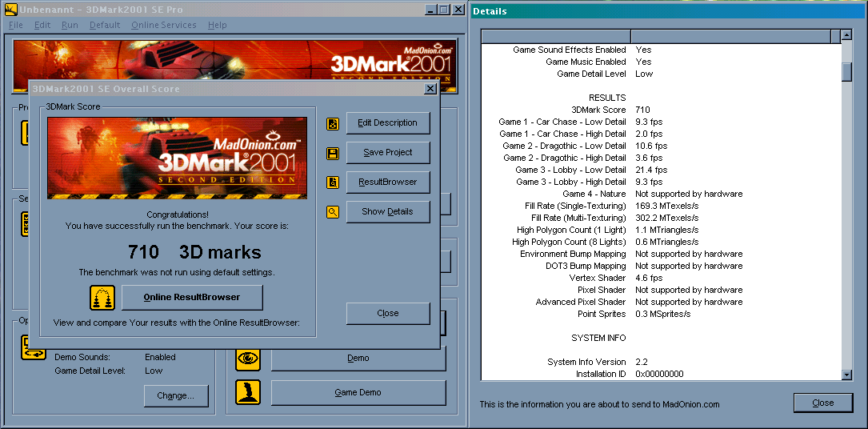Click the Details scrollbar thumb
The height and width of the screenshot is (429, 868).
846,72
